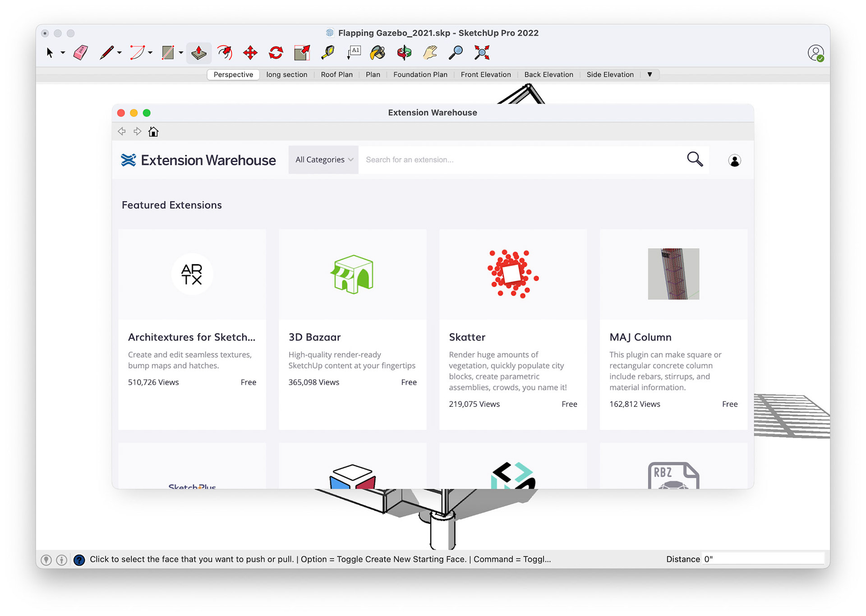The height and width of the screenshot is (616, 866).
Task: Open the All Categories dropdown
Action: [x=323, y=160]
